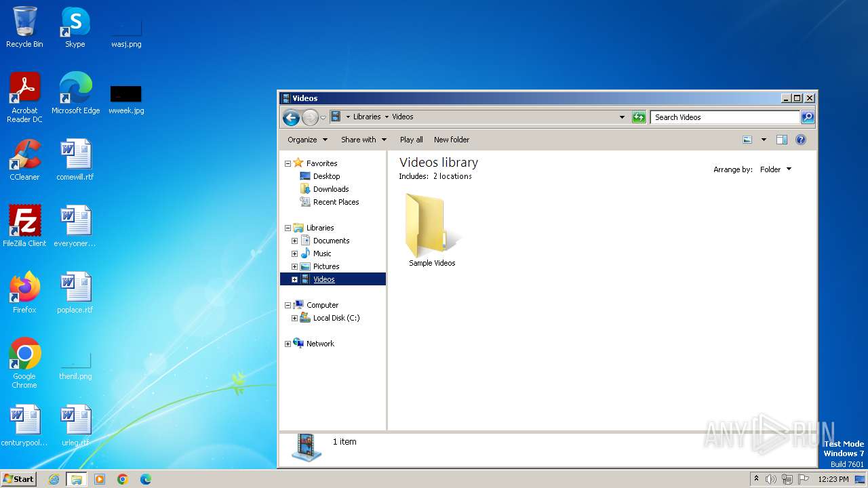This screenshot has height=488, width=868.
Task: Open recent pages dropdown beside Forward arrow
Action: coord(323,117)
